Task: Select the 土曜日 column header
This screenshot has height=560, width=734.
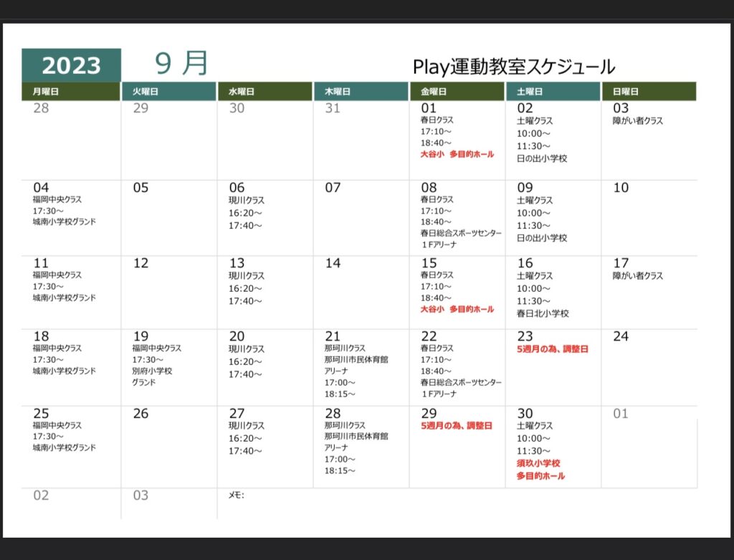Action: [x=553, y=91]
